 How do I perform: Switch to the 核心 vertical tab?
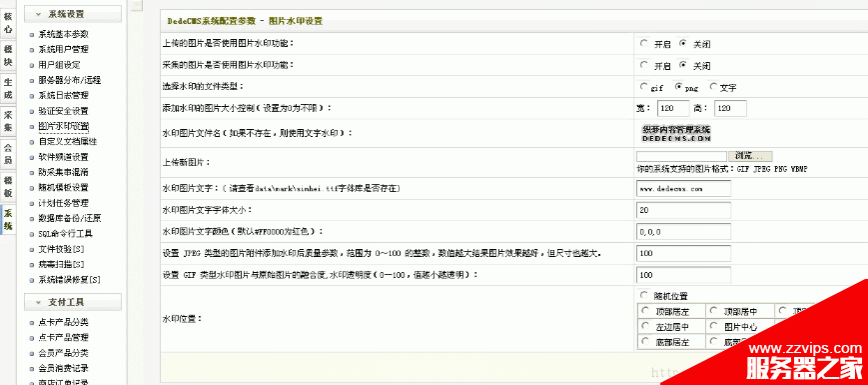coord(8,23)
